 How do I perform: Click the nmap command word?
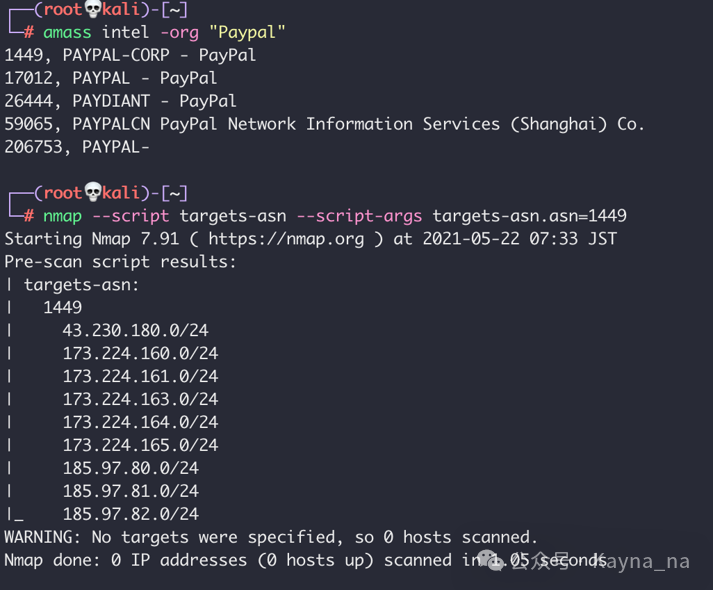point(62,216)
